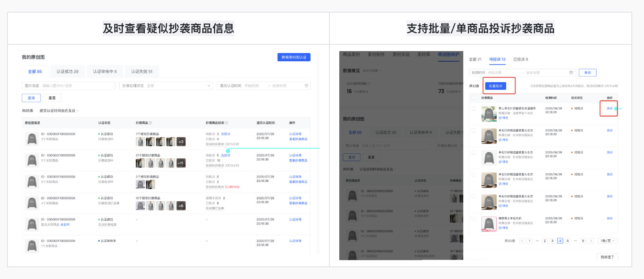Focus 图片信息 ID/名称 input field
This screenshot has height=279, width=644.
click(x=69, y=86)
